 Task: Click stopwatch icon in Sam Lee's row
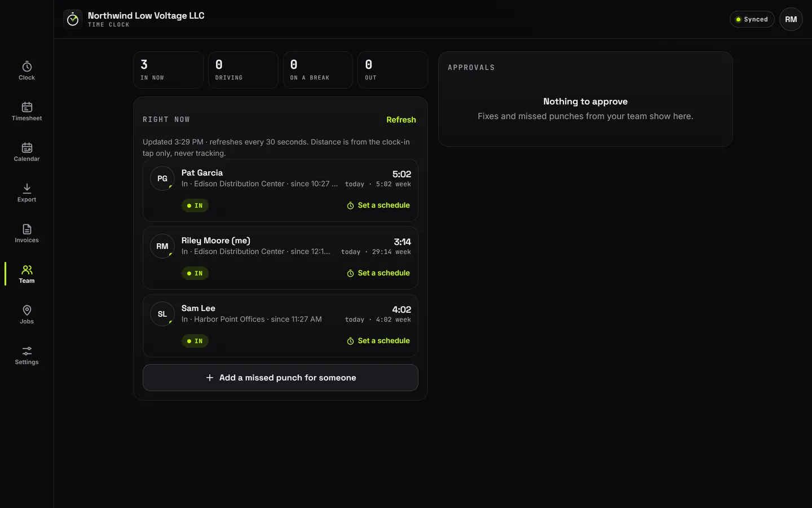350,341
